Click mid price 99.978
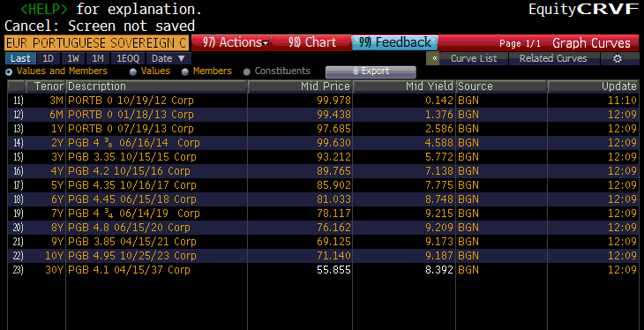Screen dimensions: 644x330 tap(334, 101)
